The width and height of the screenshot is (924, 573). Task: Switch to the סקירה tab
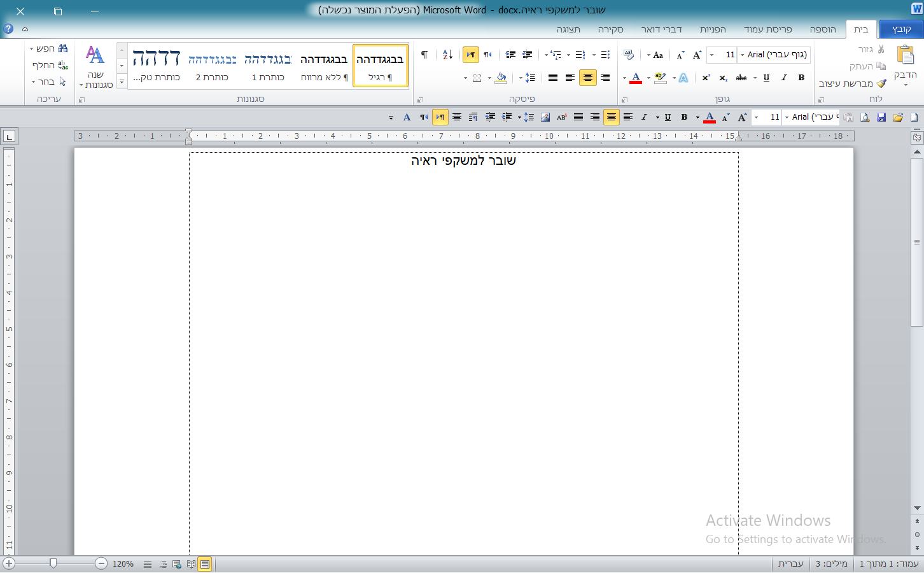point(610,29)
